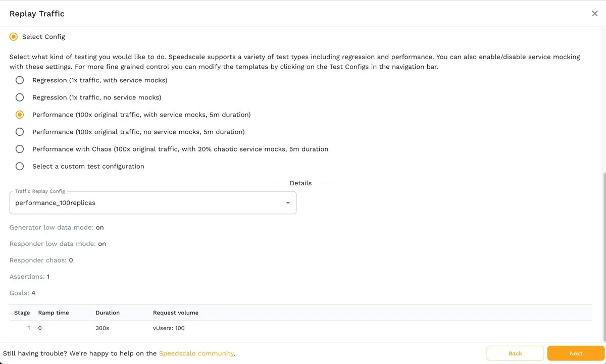606x364 pixels.
Task: Click the Request volume column header
Action: pyautogui.click(x=176, y=313)
